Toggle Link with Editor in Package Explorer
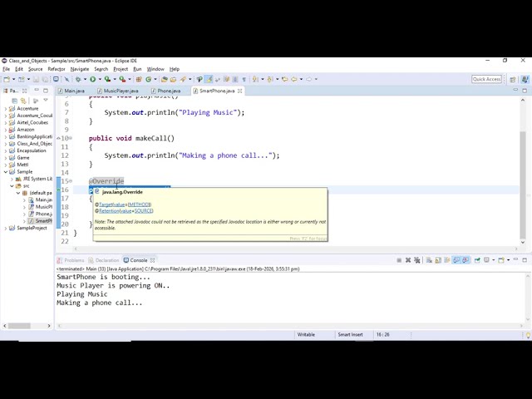The image size is (532, 399). click(x=23, y=101)
